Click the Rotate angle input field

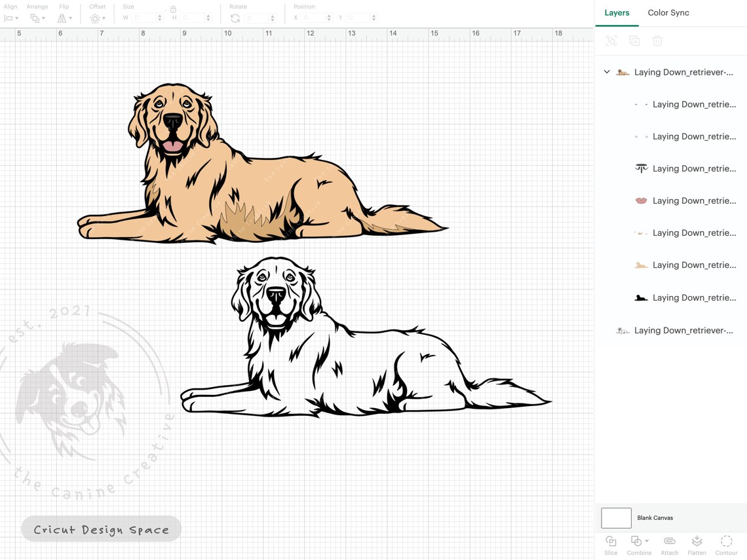pos(256,18)
